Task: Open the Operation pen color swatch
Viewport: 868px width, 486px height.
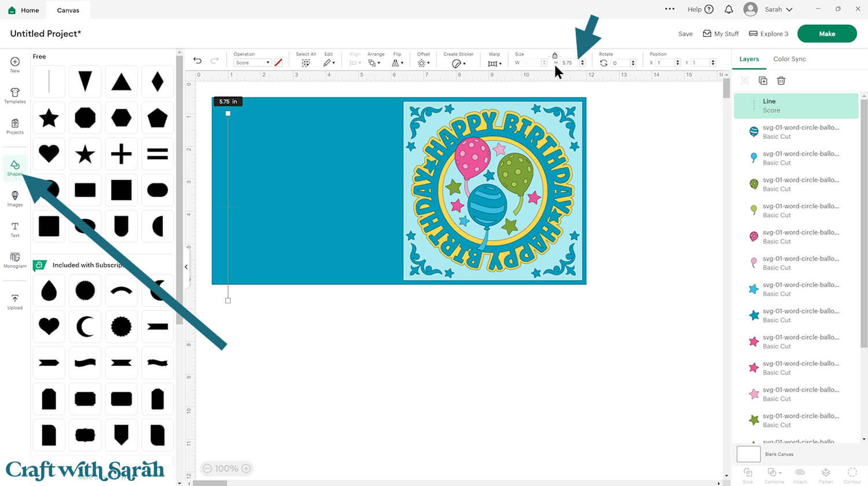Action: (x=278, y=62)
